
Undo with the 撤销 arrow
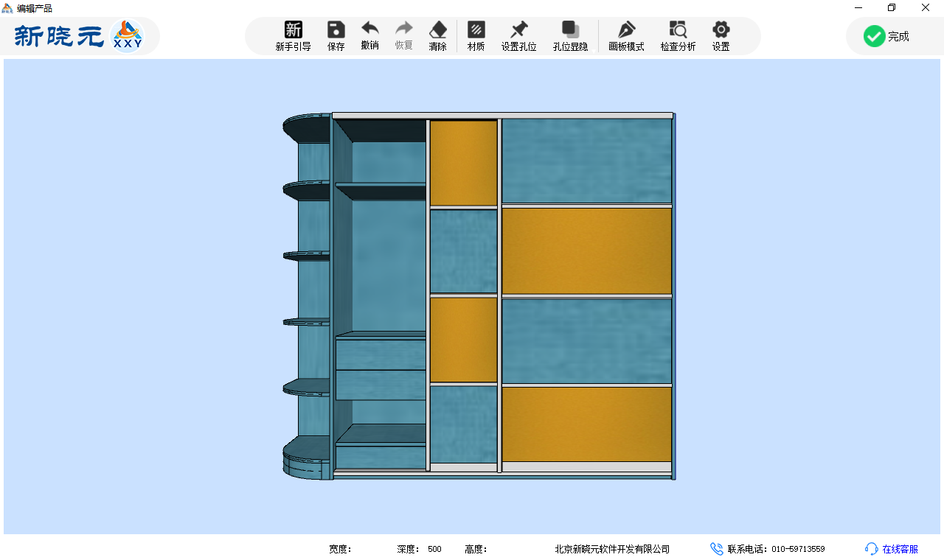coord(369,35)
